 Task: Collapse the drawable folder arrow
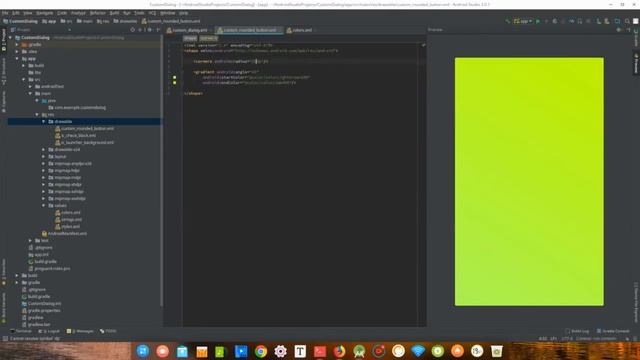(x=44, y=122)
